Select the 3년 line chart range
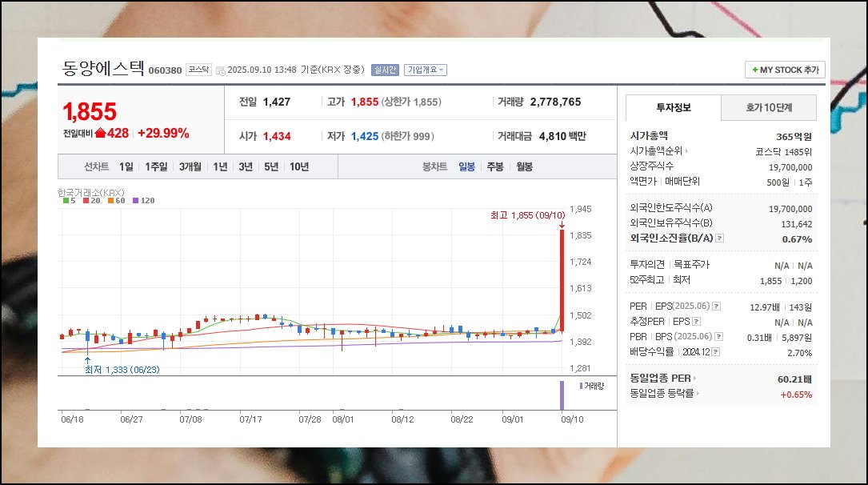The image size is (868, 485). (246, 166)
